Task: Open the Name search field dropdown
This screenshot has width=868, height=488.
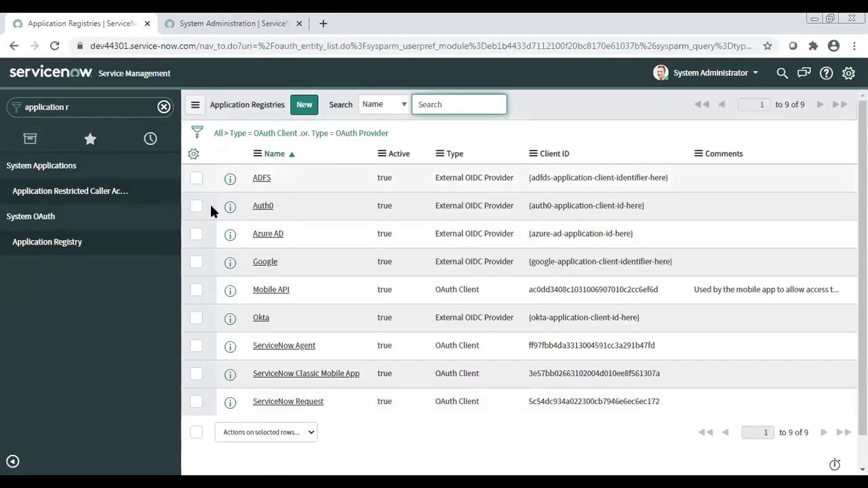Action: (x=384, y=104)
